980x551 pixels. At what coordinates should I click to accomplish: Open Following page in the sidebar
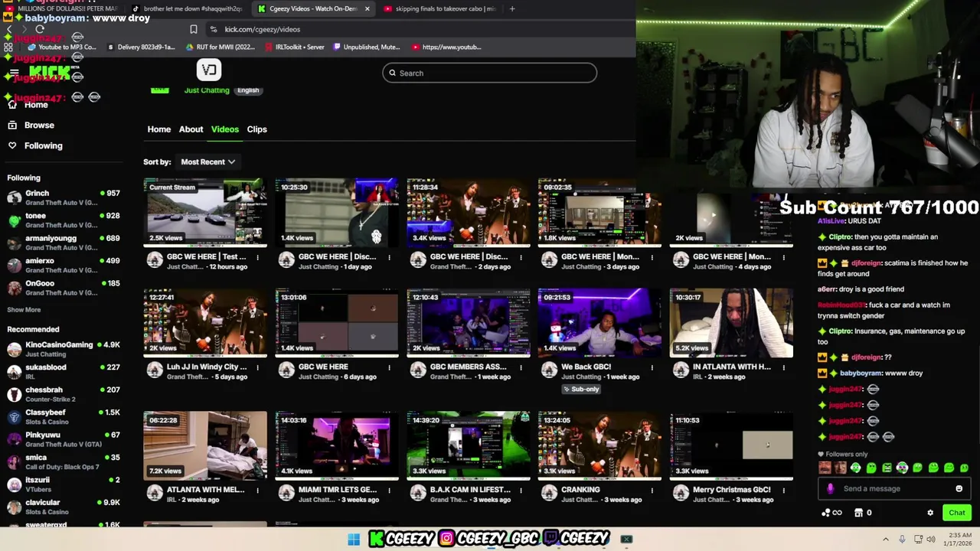click(x=43, y=145)
